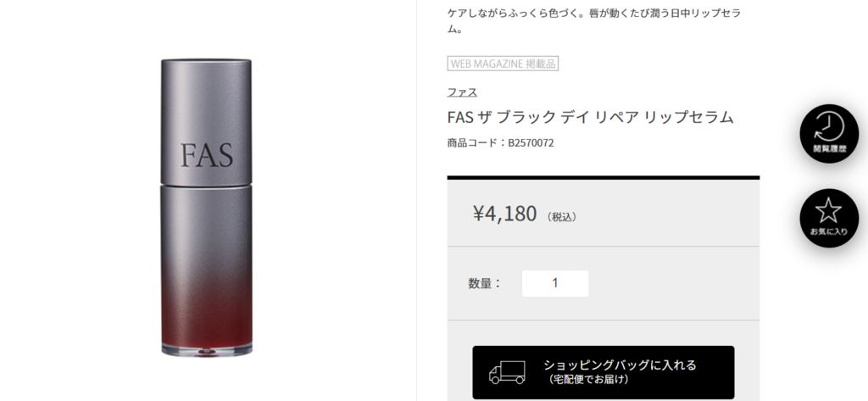868x401 pixels.
Task: Add item via ショッピングバッグに入れる button
Action: (604, 372)
